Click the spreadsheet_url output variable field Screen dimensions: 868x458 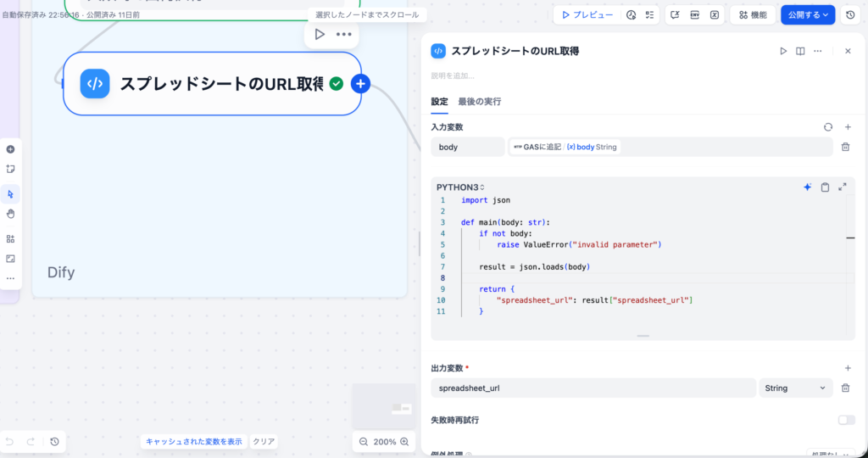[x=593, y=388]
